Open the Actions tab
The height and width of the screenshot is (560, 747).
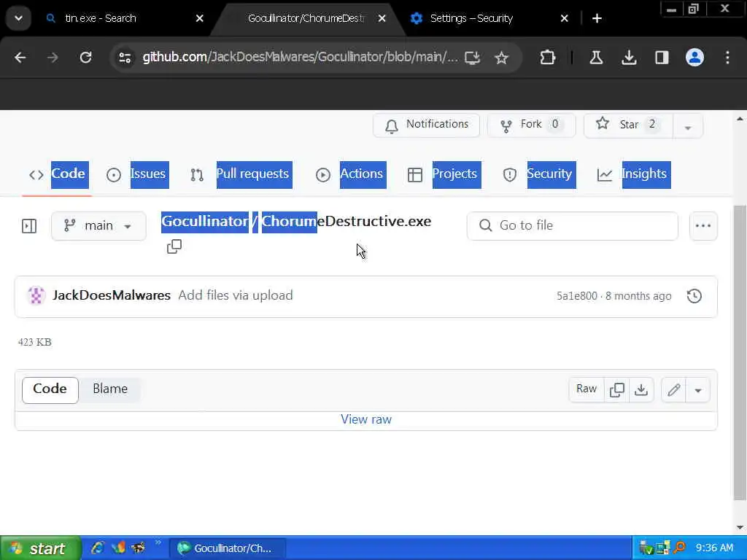tap(350, 174)
